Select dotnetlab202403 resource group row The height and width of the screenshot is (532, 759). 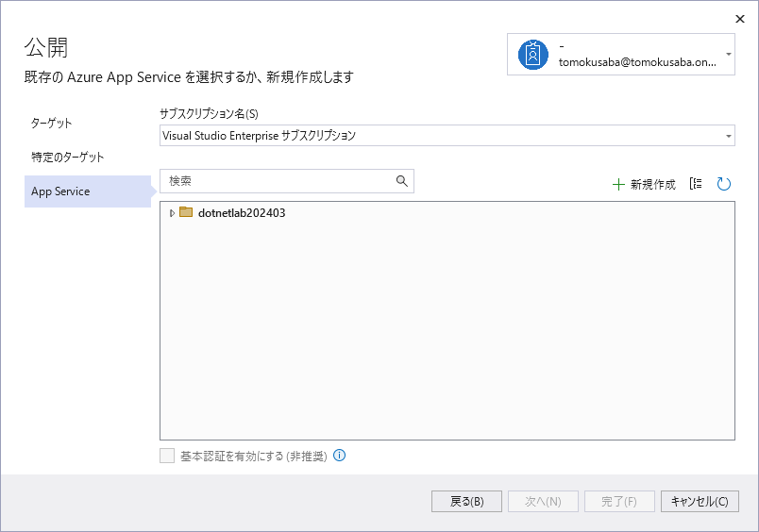447,213
